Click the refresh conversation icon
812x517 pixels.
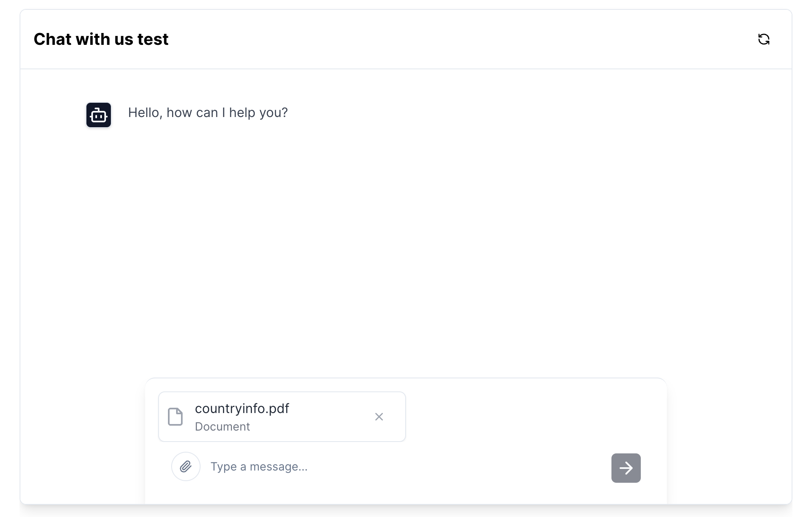763,39
